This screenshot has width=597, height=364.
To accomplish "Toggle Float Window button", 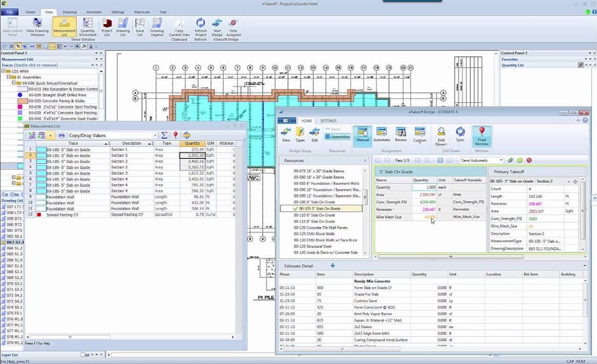I will point(481,136).
